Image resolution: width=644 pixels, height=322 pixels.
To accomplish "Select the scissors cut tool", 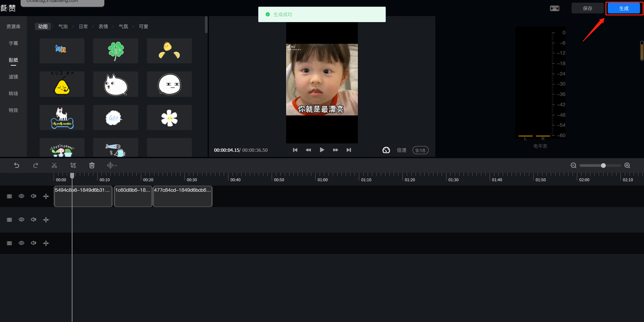I will 54,166.
